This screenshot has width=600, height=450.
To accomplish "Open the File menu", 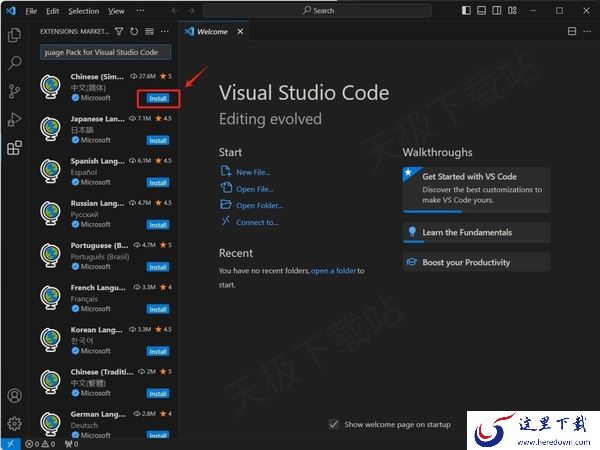I will coord(31,11).
